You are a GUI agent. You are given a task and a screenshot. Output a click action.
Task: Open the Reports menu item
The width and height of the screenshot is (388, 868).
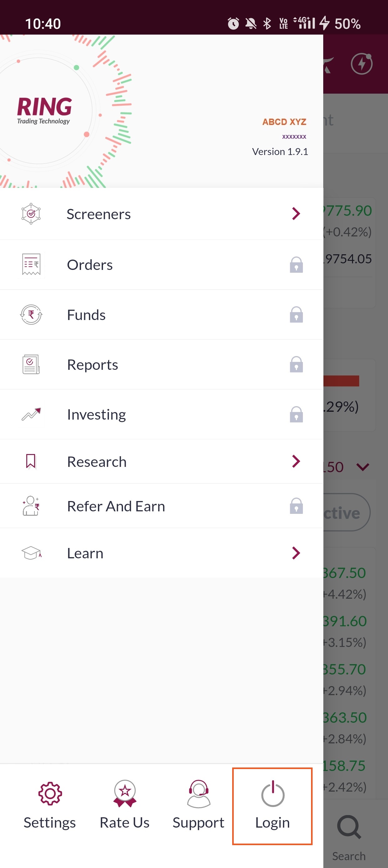tap(93, 364)
